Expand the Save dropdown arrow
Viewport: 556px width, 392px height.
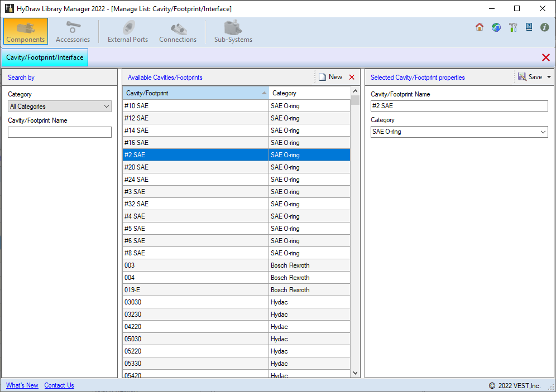click(x=549, y=77)
